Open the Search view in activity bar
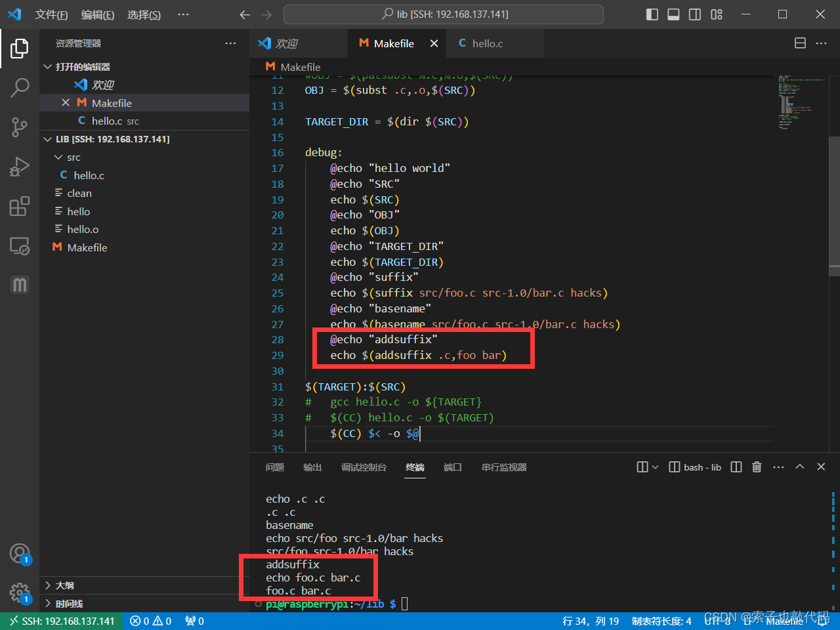840x630 pixels. pyautogui.click(x=20, y=87)
